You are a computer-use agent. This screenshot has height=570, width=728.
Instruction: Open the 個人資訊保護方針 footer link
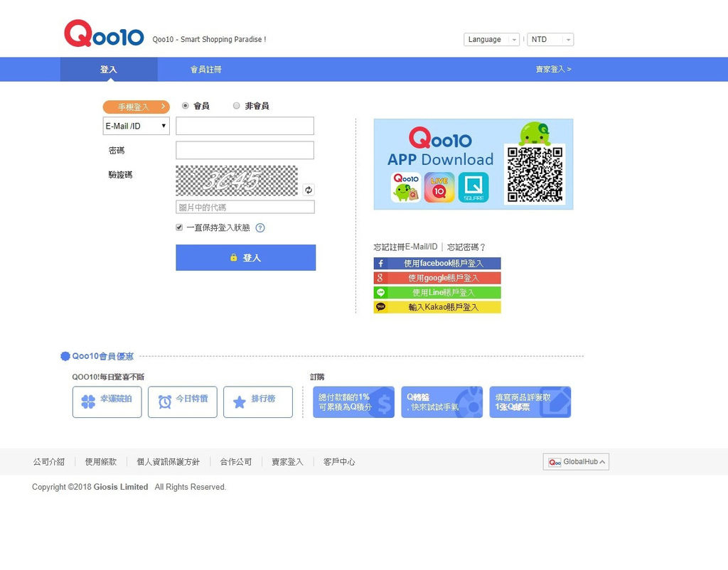point(168,462)
